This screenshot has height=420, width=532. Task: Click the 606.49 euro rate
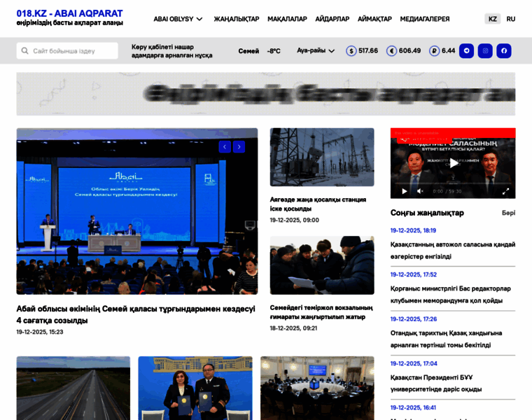click(x=410, y=51)
